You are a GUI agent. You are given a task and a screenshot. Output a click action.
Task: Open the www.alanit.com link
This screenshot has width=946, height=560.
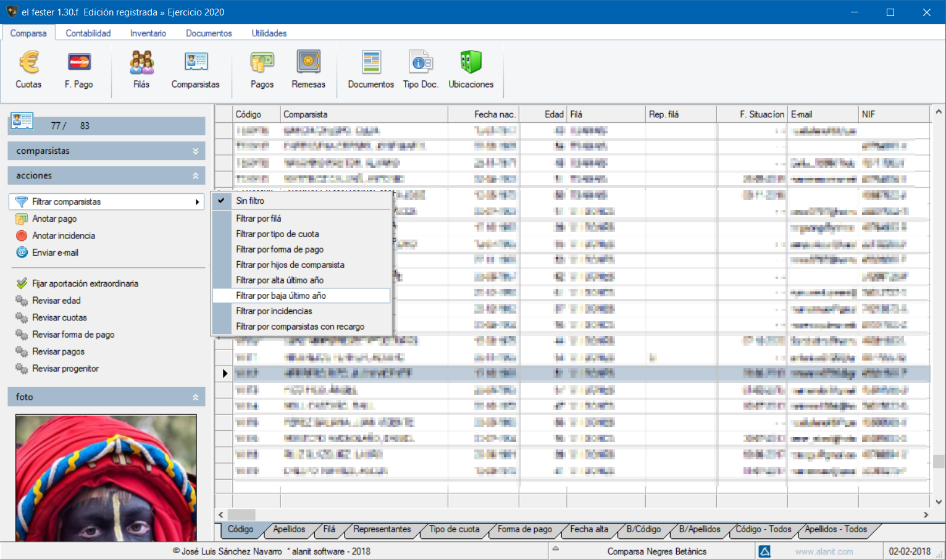click(x=824, y=551)
